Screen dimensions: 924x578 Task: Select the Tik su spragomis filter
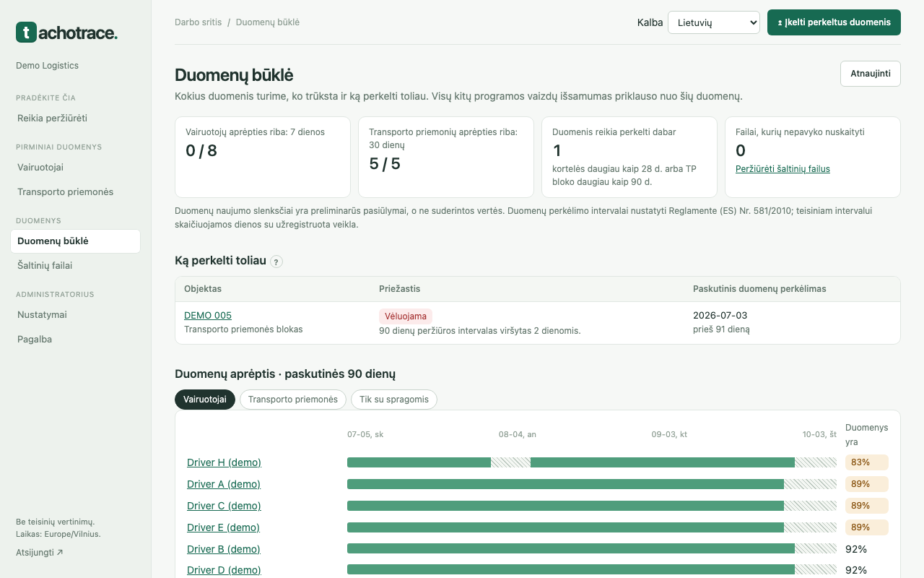tap(394, 400)
